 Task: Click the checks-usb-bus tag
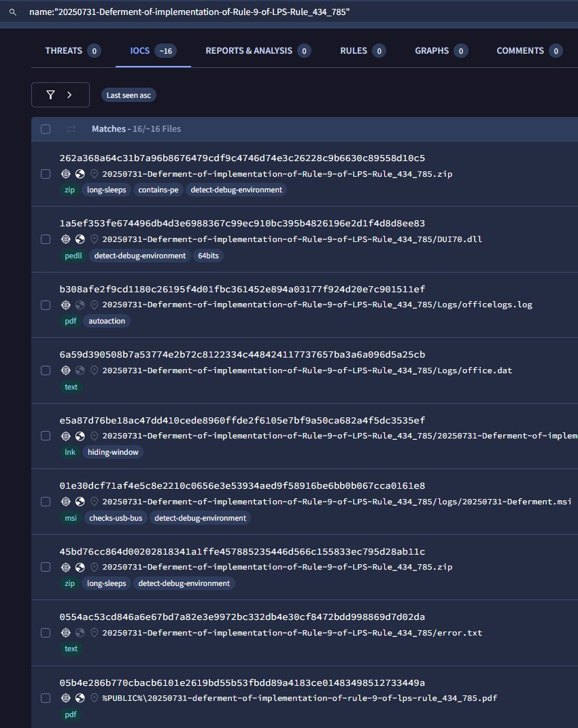(116, 518)
